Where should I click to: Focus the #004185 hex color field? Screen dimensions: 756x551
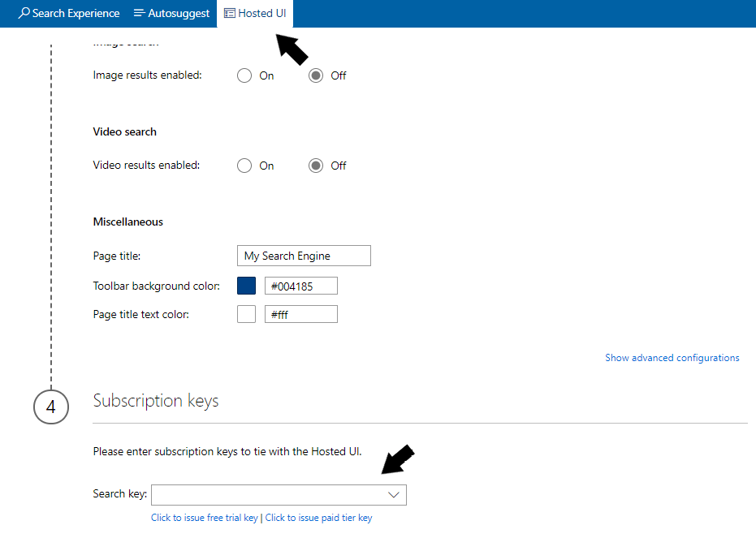click(x=300, y=286)
